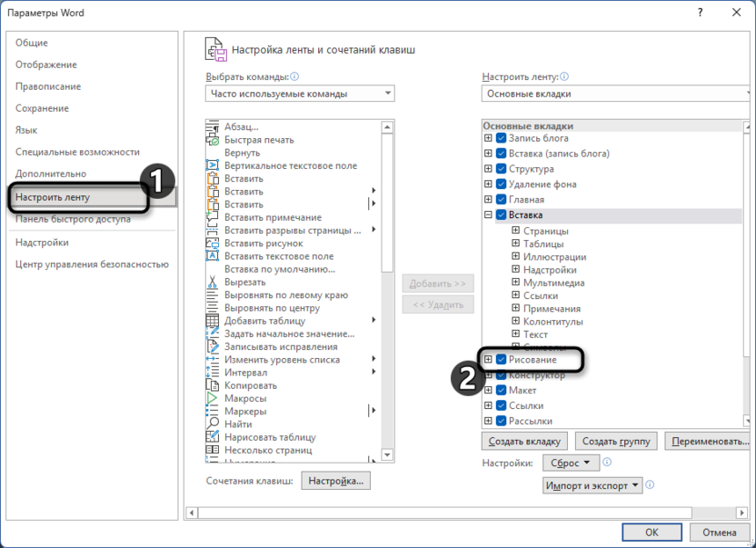Click the help question mark icon

click(700, 13)
